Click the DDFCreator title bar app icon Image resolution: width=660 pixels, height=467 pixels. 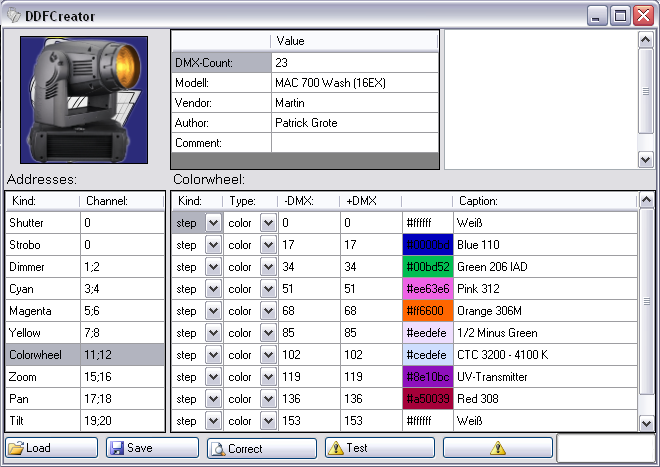coord(13,15)
